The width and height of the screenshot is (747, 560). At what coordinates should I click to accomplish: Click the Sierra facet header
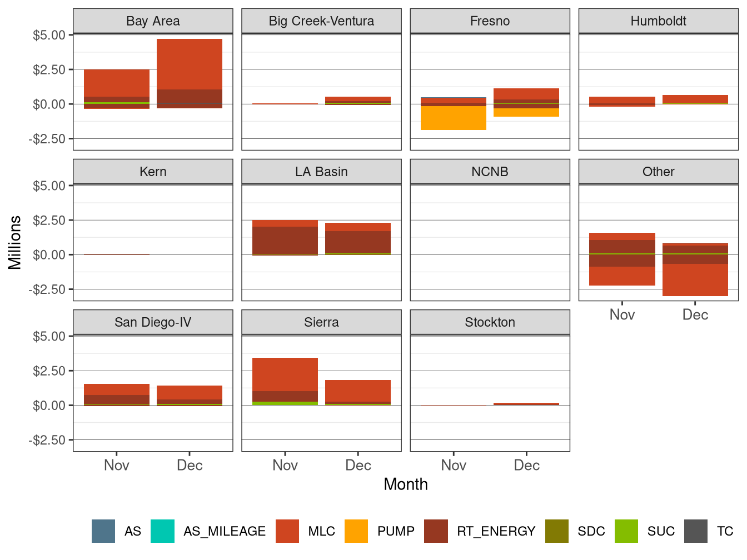[x=321, y=322]
